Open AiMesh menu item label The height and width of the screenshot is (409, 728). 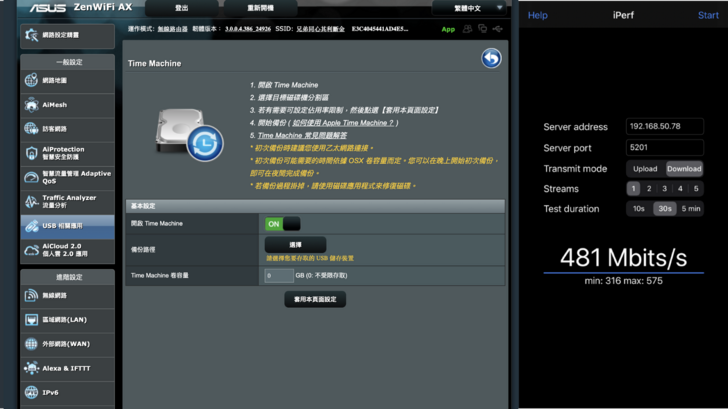55,105
